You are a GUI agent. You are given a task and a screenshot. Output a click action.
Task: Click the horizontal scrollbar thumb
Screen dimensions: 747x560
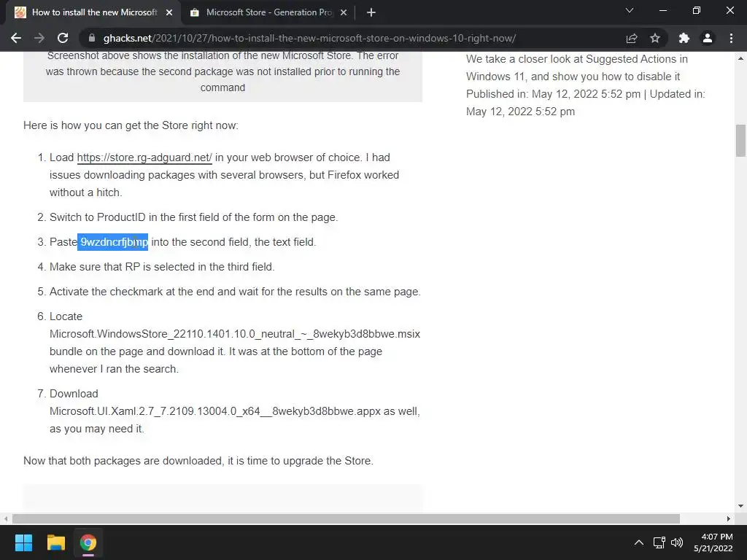tap(346, 518)
